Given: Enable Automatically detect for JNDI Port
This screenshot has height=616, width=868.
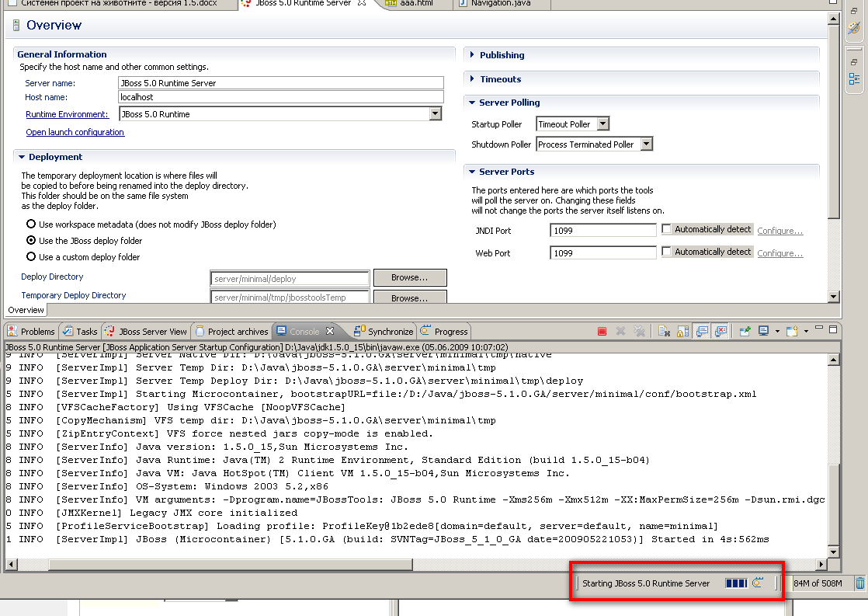Looking at the screenshot, I should coord(666,229).
